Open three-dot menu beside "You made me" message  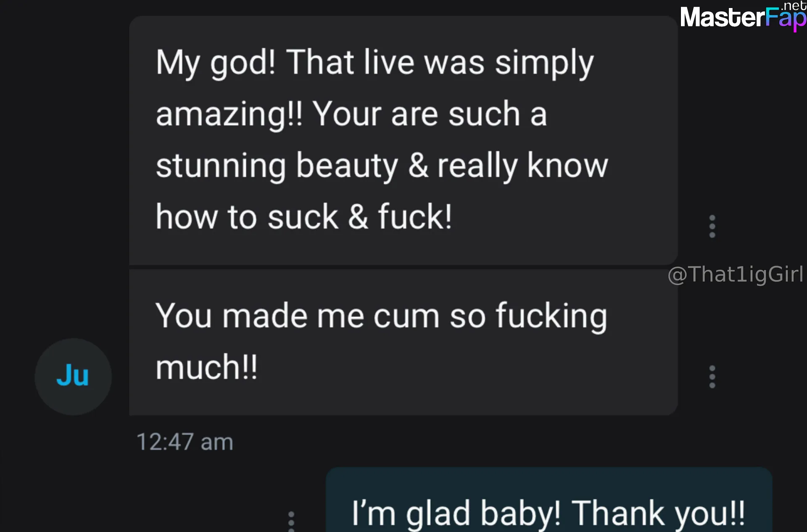(712, 377)
